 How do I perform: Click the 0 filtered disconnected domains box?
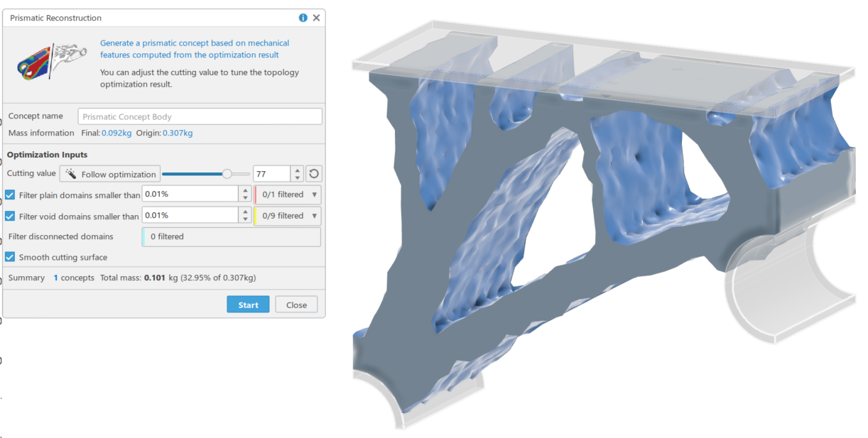pyautogui.click(x=231, y=236)
